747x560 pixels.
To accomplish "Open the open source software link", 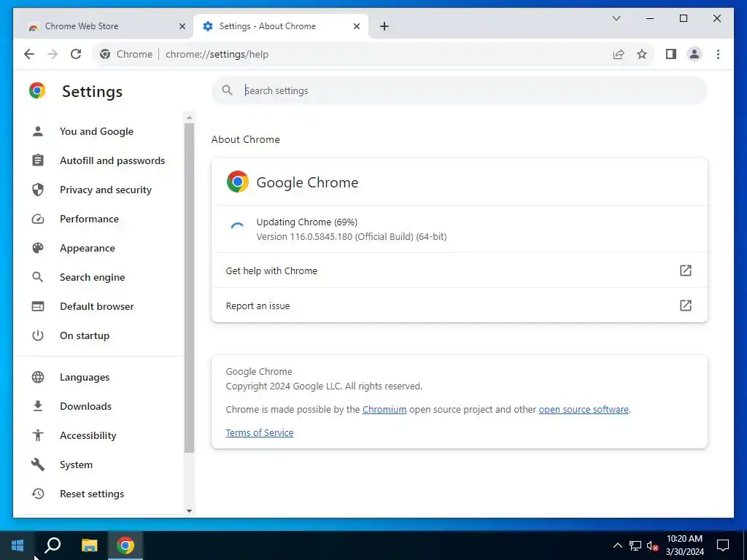I will coord(584,410).
